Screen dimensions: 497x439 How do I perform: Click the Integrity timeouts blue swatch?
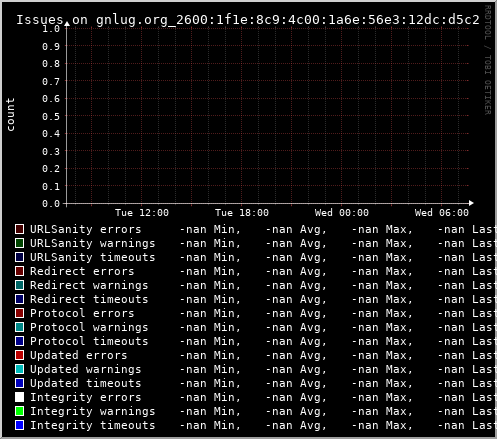tap(19, 425)
